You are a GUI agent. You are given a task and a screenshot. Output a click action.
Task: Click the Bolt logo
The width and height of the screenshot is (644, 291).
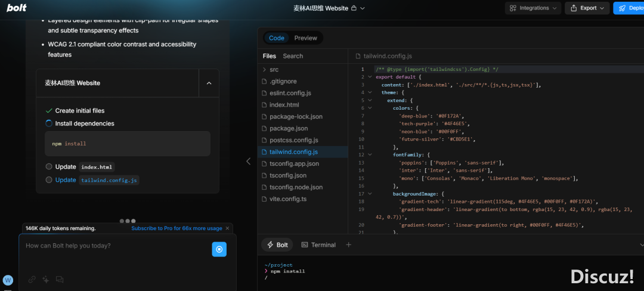click(x=17, y=8)
